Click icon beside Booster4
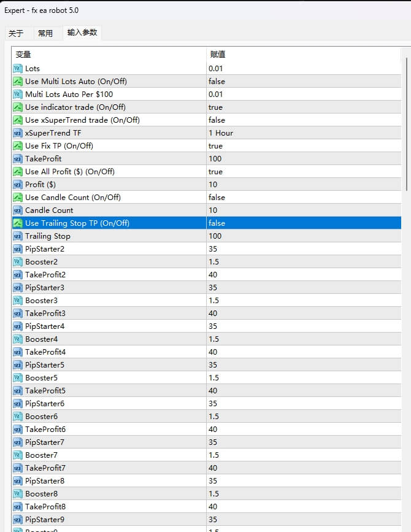This screenshot has width=411, height=532. (x=18, y=339)
